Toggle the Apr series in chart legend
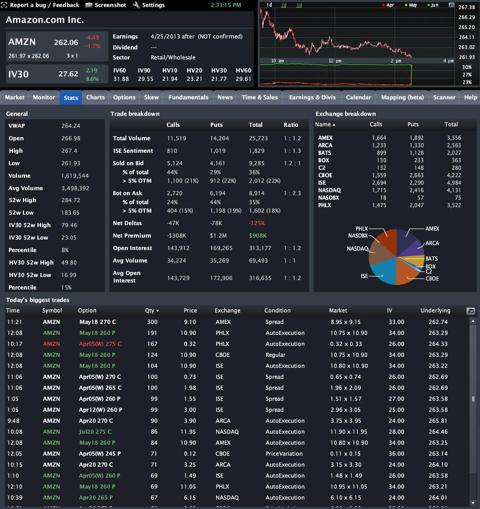This screenshot has width=480, height=509. (388, 5)
